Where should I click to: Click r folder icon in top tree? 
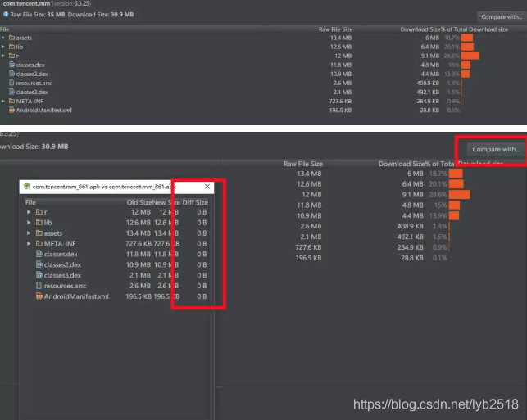[x=11, y=56]
